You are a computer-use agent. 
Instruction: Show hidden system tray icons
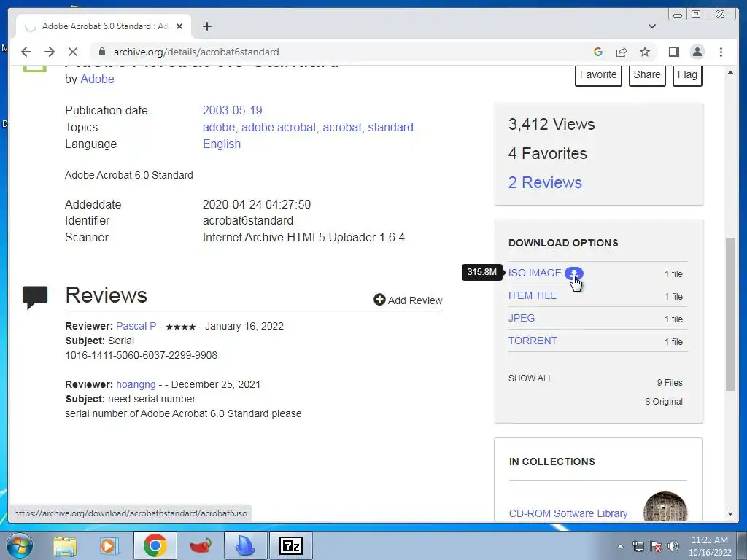(x=620, y=546)
